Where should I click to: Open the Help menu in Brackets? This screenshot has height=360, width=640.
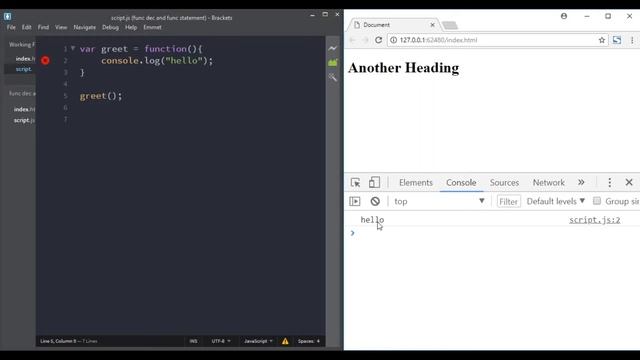[131, 27]
